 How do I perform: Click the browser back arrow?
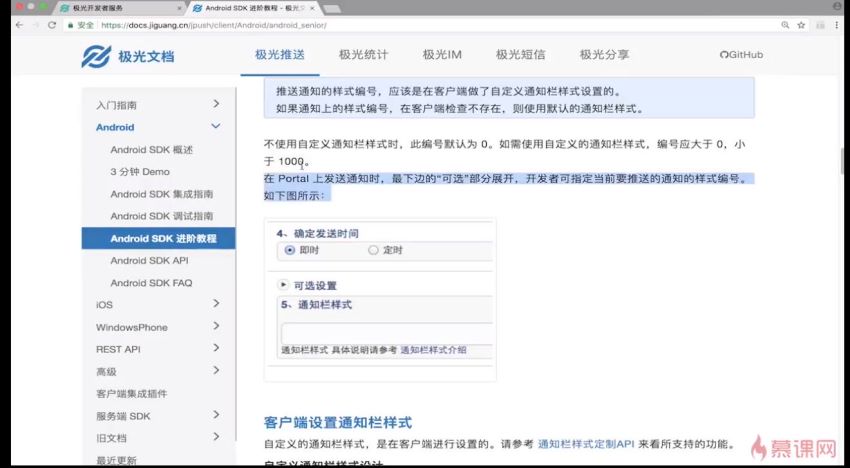pos(17,24)
